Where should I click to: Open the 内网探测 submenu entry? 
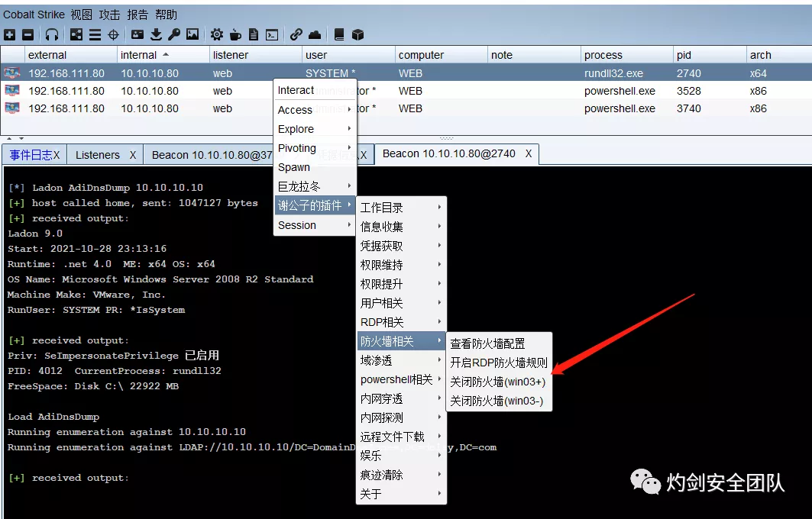pos(401,417)
